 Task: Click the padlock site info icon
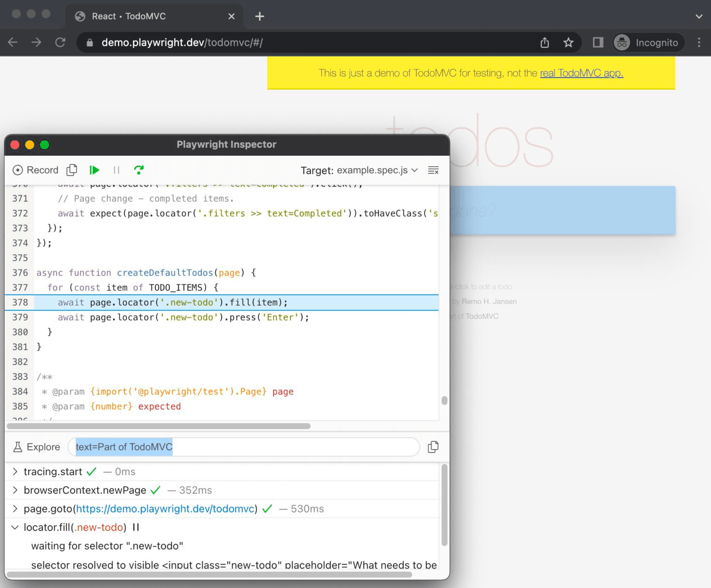[90, 43]
